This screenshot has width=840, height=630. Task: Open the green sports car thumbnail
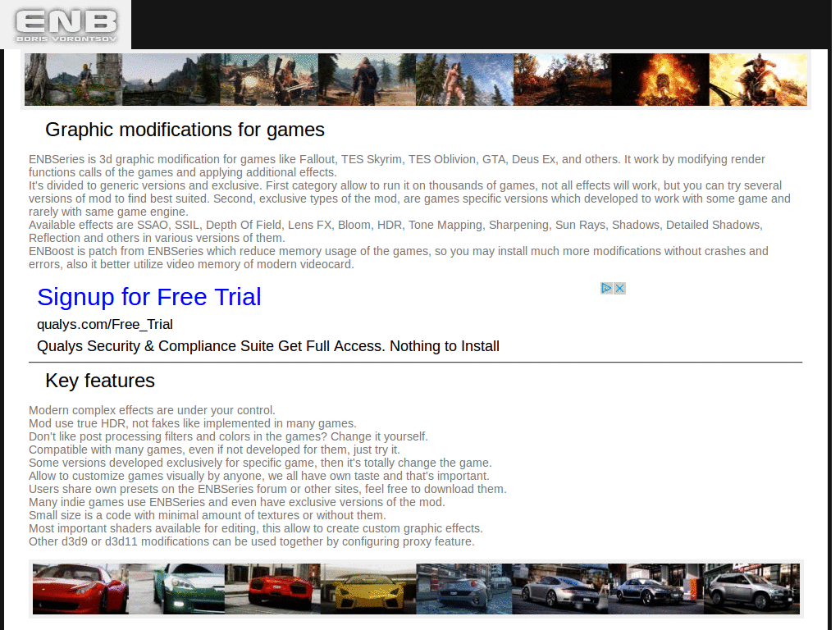pos(176,589)
